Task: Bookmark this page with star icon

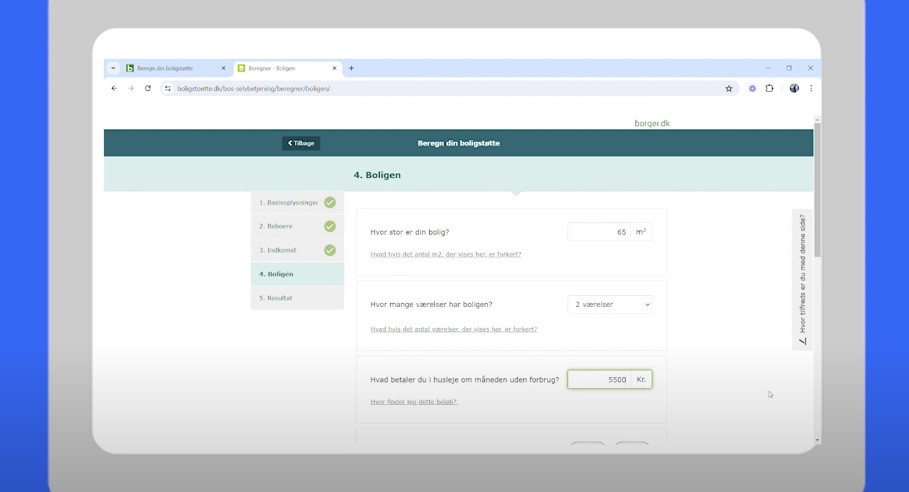Action: pos(729,88)
